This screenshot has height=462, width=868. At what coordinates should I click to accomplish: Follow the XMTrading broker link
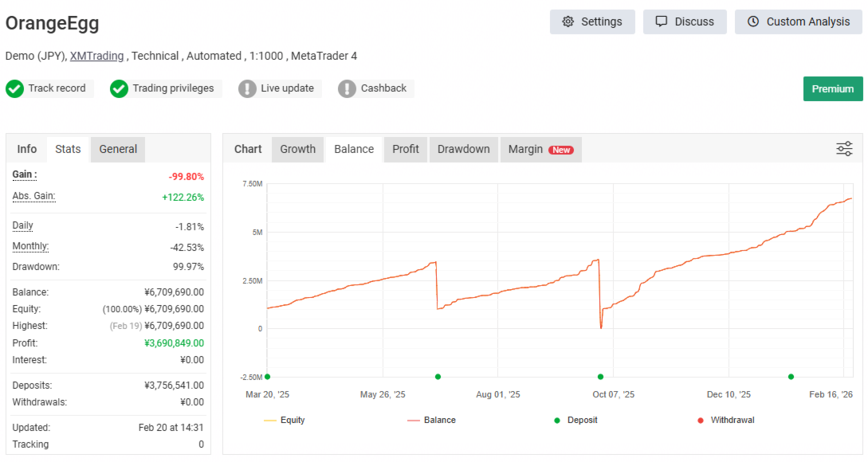coord(97,56)
